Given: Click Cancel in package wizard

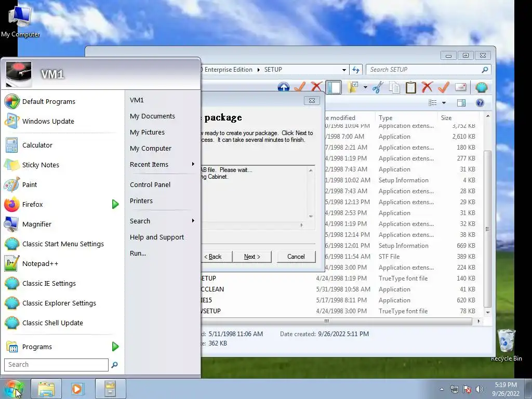Looking at the screenshot, I should click(296, 257).
